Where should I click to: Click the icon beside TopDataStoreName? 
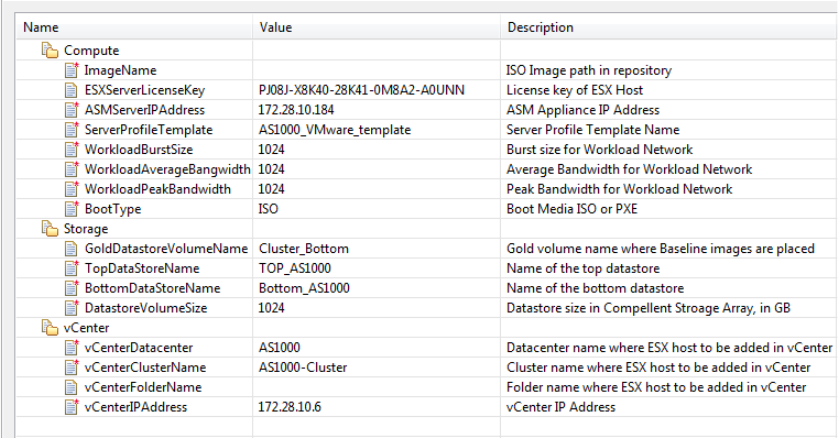point(71,268)
